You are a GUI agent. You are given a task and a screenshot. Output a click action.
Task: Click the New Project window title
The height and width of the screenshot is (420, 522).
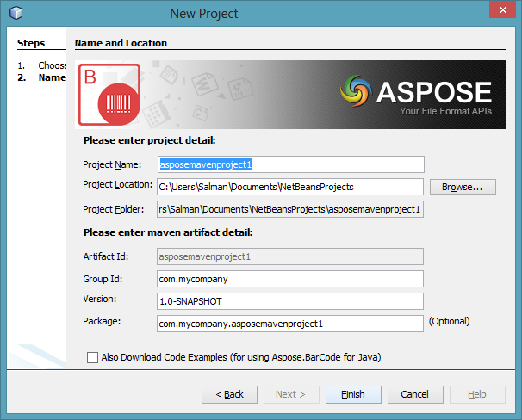(204, 14)
